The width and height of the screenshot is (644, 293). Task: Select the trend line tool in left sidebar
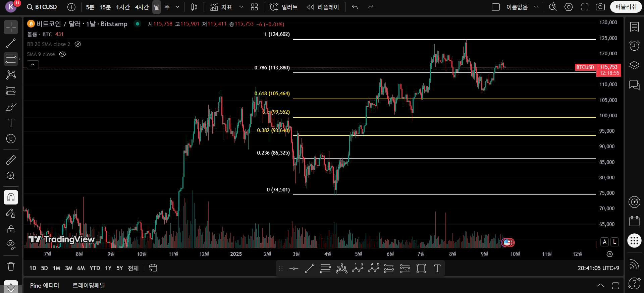point(11,43)
